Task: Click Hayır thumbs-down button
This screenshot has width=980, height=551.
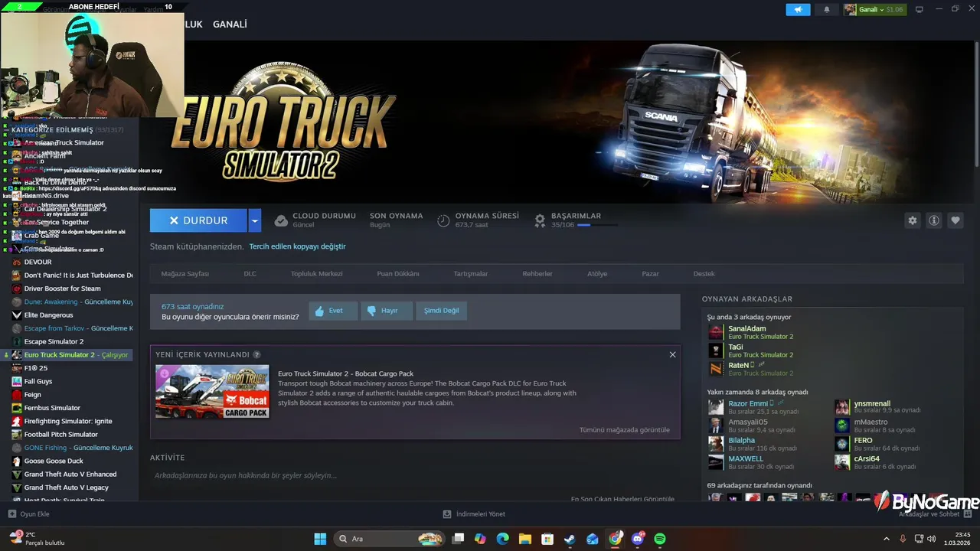Action: (387, 311)
